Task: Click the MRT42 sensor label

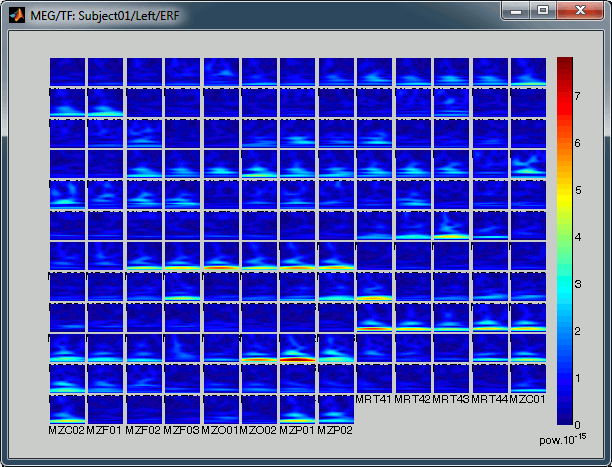Action: (x=413, y=400)
